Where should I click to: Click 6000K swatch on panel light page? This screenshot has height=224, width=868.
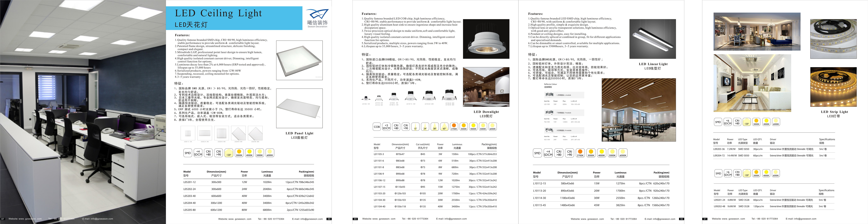pos(270,153)
